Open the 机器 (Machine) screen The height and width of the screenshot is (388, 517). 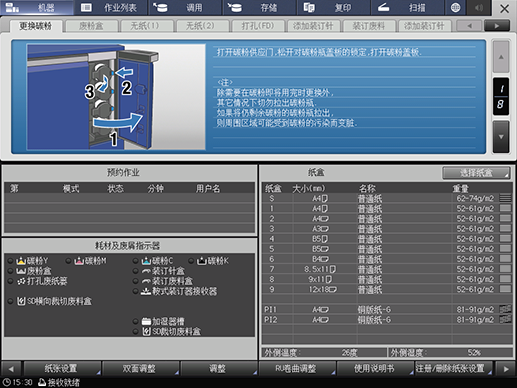[x=37, y=8]
